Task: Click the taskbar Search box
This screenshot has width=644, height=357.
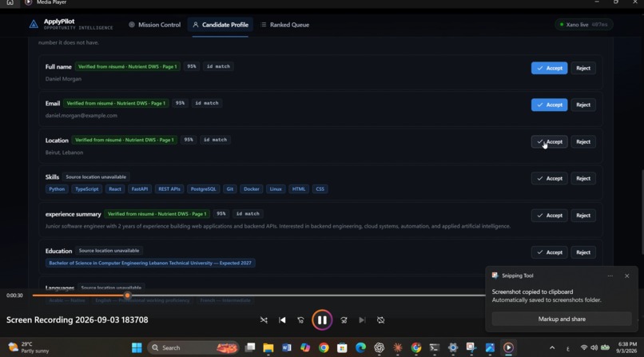Action: click(193, 347)
